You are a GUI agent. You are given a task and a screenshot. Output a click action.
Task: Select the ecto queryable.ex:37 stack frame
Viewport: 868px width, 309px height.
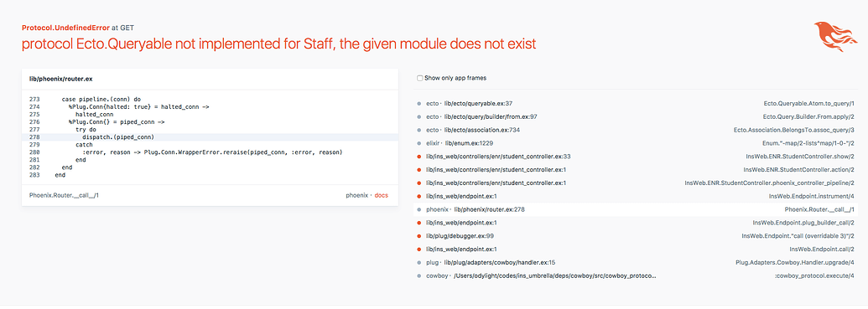pyautogui.click(x=635, y=103)
